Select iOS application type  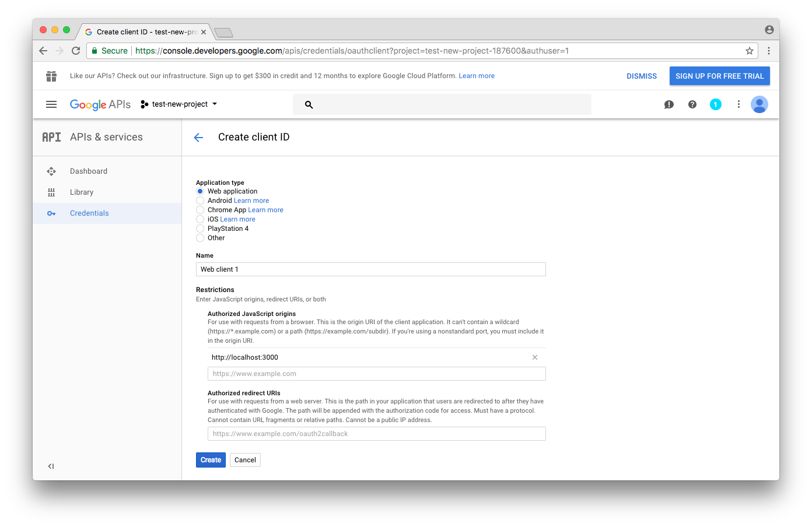click(x=200, y=219)
